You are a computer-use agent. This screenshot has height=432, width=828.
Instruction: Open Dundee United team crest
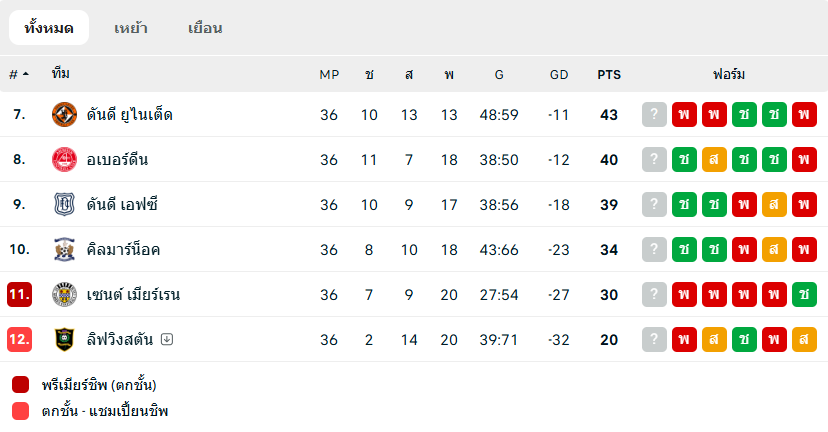[64, 115]
